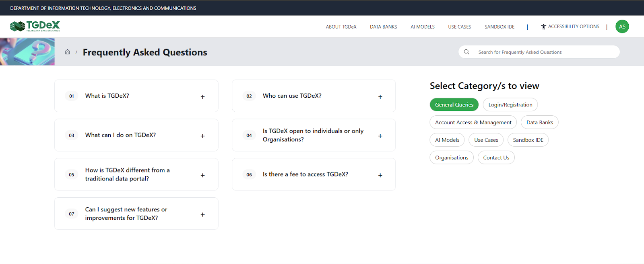Expand the "What is TGDeX?" question
The width and height of the screenshot is (644, 264).
click(x=202, y=96)
